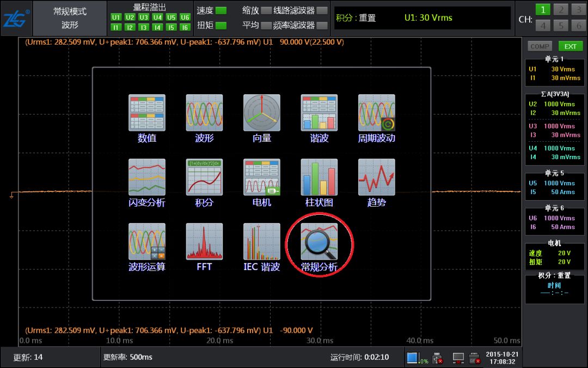Select channel 1 button
Screen dimensions: 588x368
point(543,9)
